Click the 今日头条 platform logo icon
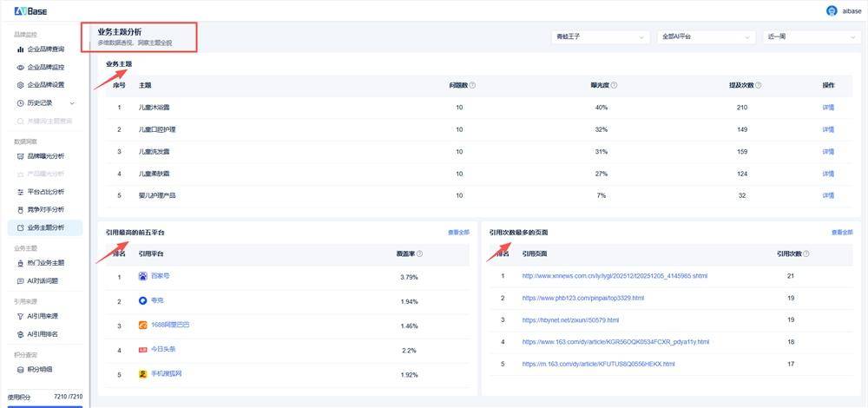Viewport: 868px width, 408px height. click(143, 349)
